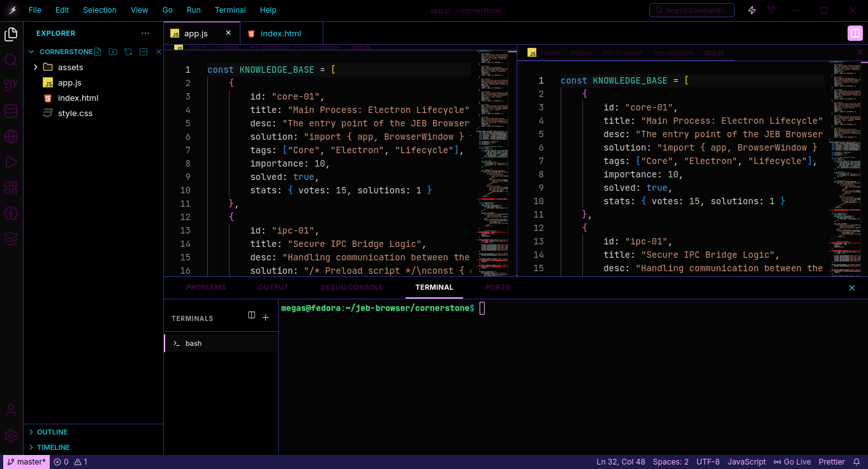
Task: Select the app.js editor tab
Action: 202,33
